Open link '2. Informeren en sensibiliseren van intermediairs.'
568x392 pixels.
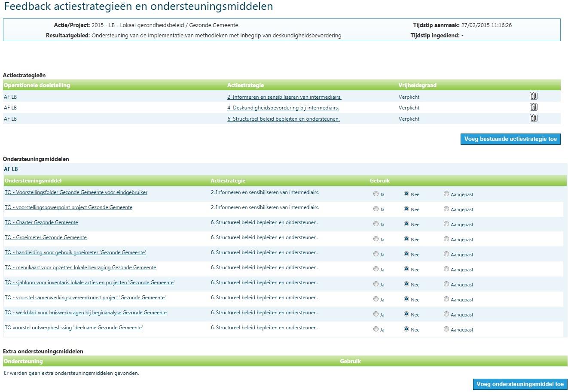(x=284, y=97)
